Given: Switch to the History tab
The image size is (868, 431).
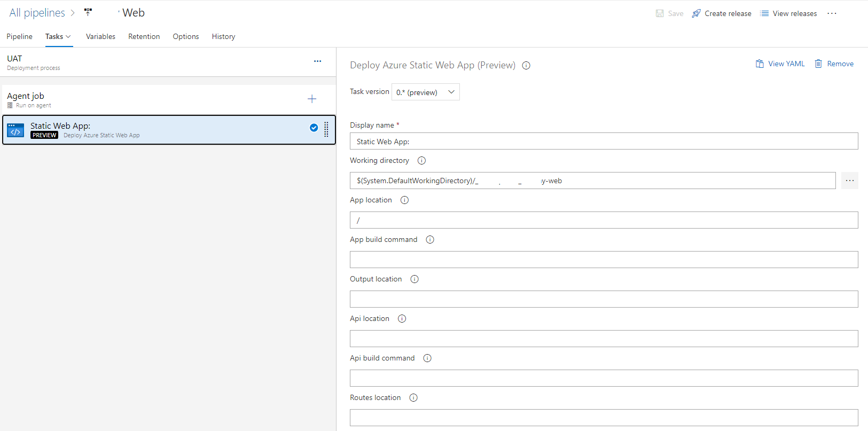Looking at the screenshot, I should pyautogui.click(x=223, y=36).
